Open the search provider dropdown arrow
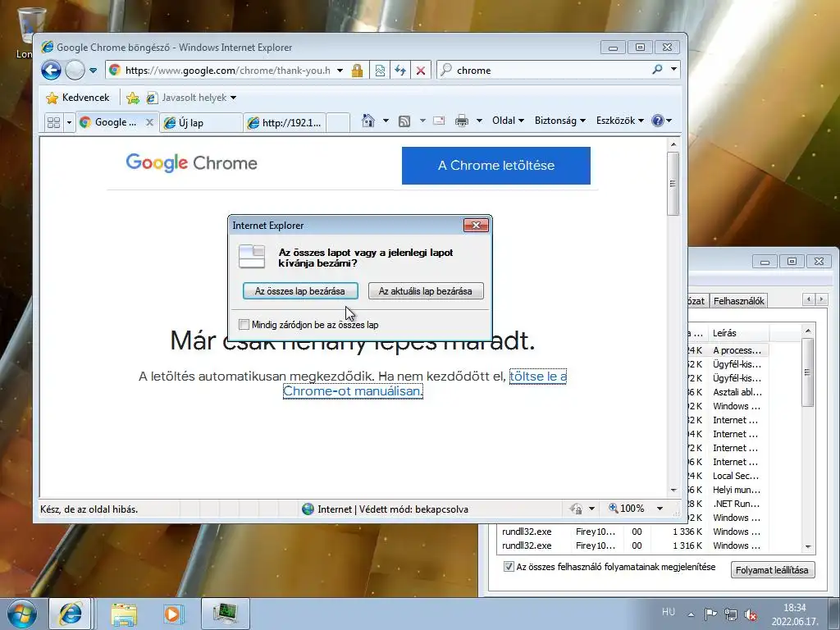Image resolution: width=840 pixels, height=630 pixels. click(x=674, y=70)
